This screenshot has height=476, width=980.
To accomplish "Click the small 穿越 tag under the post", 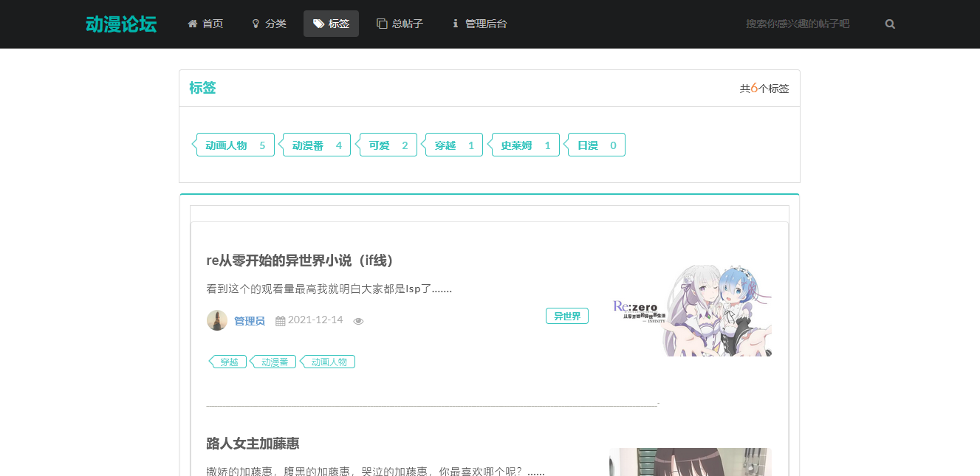I will (228, 362).
